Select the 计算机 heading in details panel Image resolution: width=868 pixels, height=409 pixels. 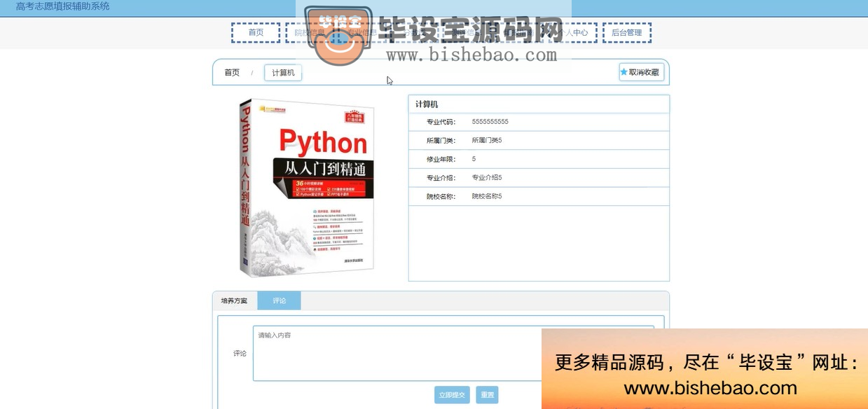click(x=427, y=104)
